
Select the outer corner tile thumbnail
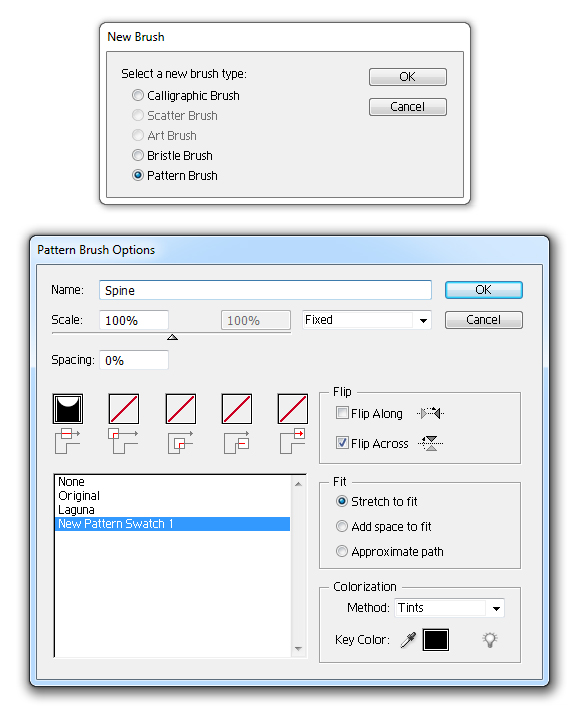coord(124,408)
